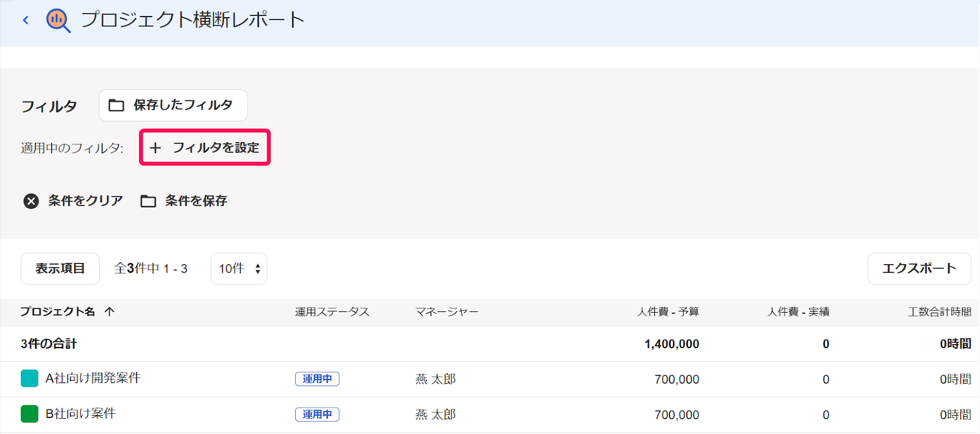Click the 人件費 - 予算 column header

click(x=668, y=311)
